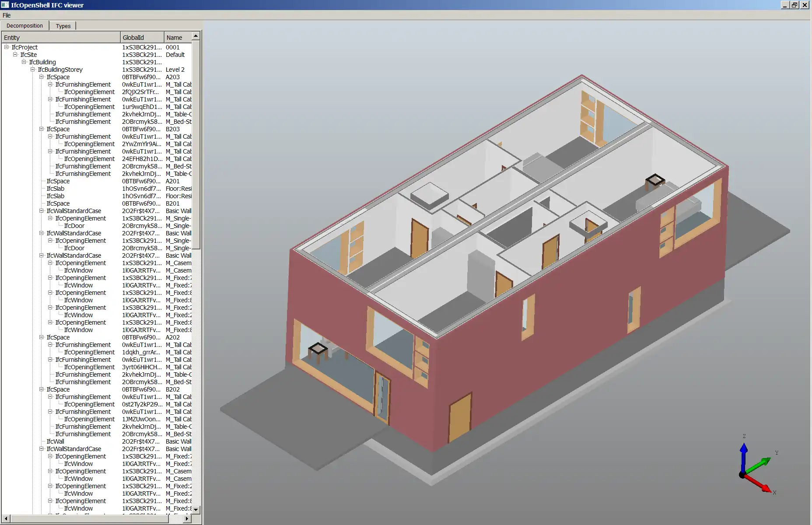The height and width of the screenshot is (525, 812).
Task: Select the IfcWall Basic Wall row
Action: 97,441
